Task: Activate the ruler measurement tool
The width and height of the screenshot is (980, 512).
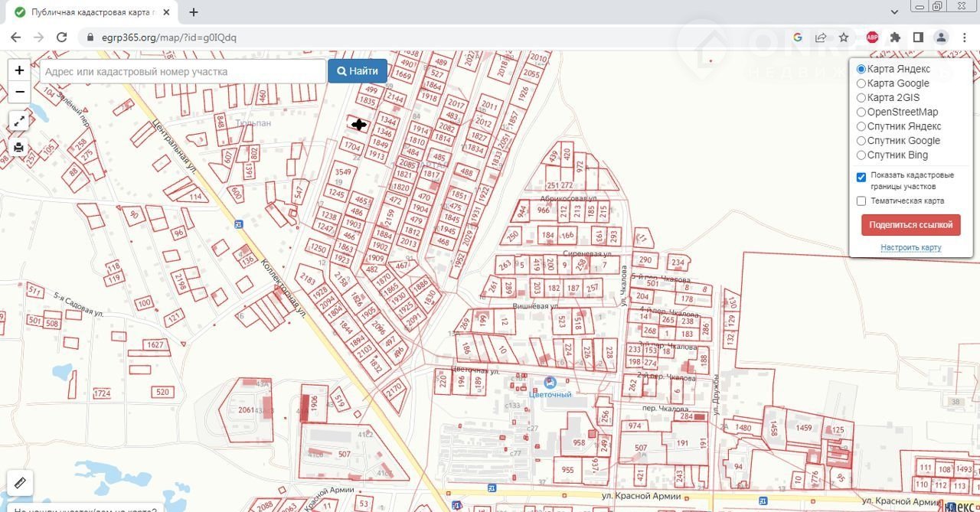Action: (20, 483)
